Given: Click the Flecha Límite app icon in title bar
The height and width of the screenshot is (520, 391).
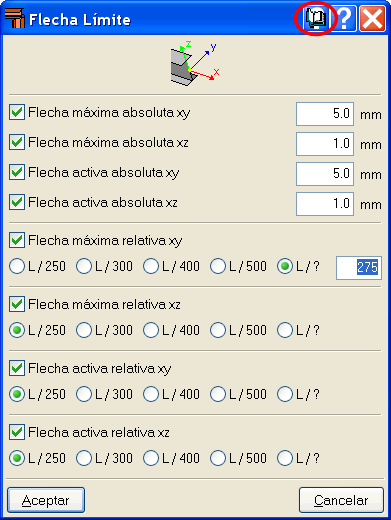Looking at the screenshot, I should pos(15,19).
